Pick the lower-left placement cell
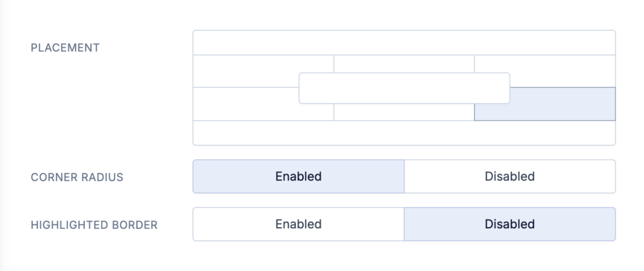 pos(247,104)
